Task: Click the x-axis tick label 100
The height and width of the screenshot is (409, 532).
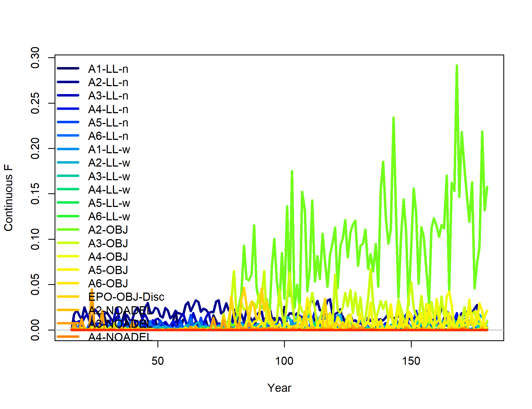Action: (x=284, y=361)
